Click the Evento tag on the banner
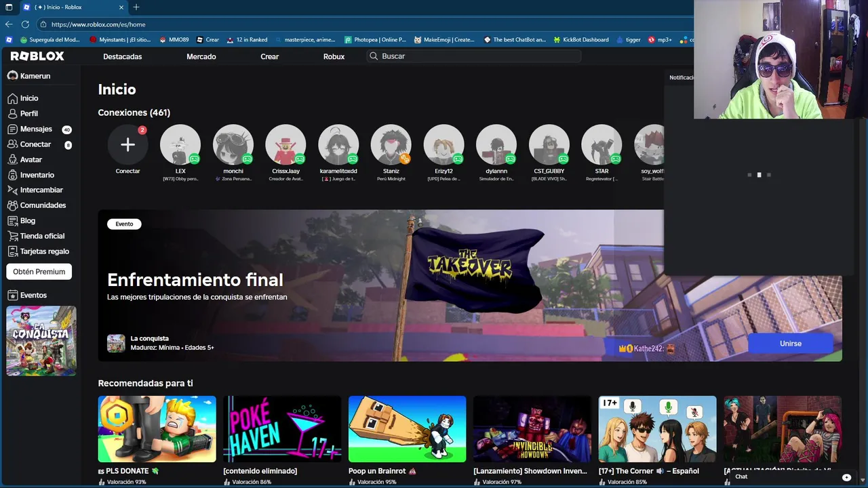This screenshot has width=868, height=488. (x=124, y=224)
